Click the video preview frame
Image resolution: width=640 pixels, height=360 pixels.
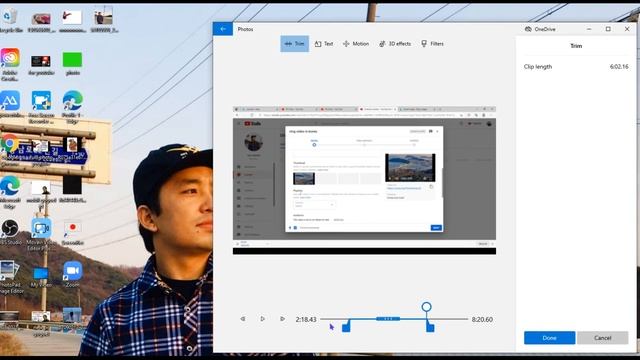coord(364,180)
